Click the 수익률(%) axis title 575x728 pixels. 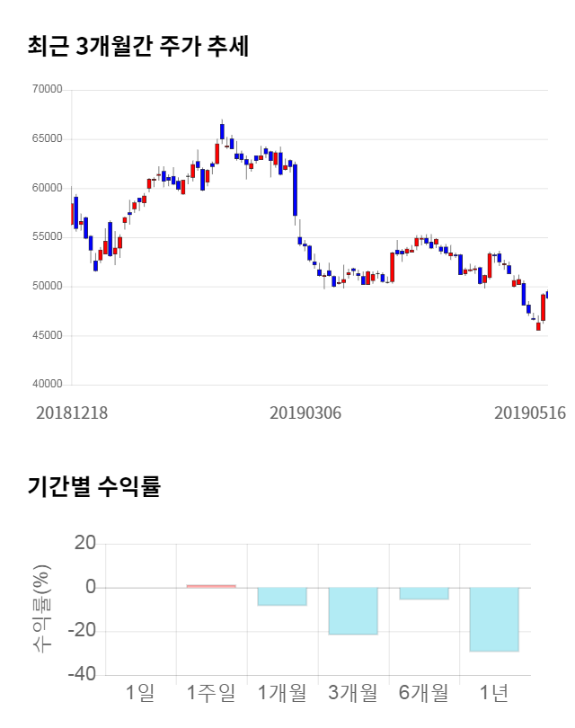point(42,609)
